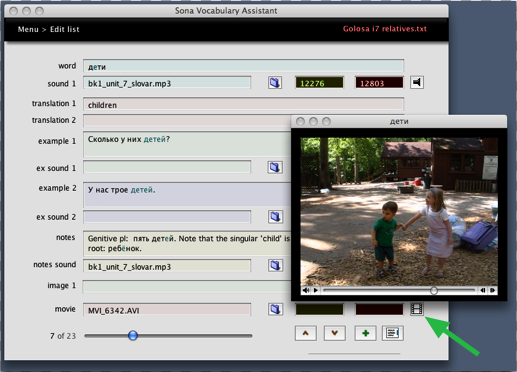Click the image 1 field

point(187,286)
